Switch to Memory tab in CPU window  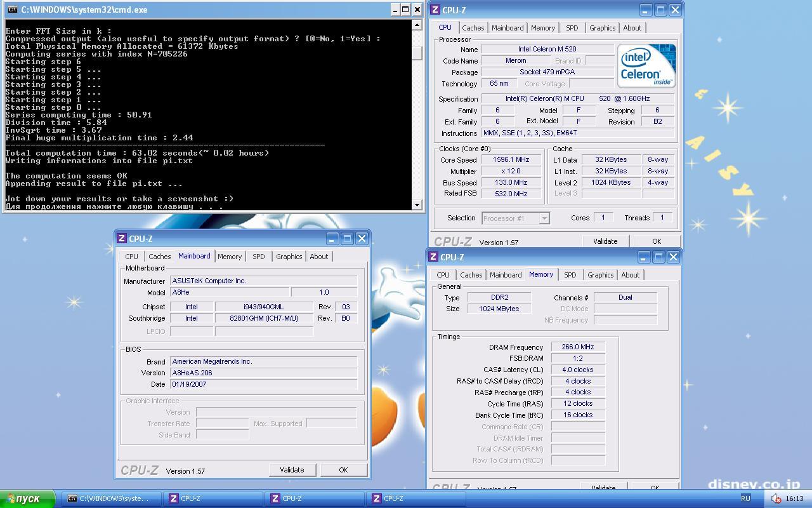543,28
